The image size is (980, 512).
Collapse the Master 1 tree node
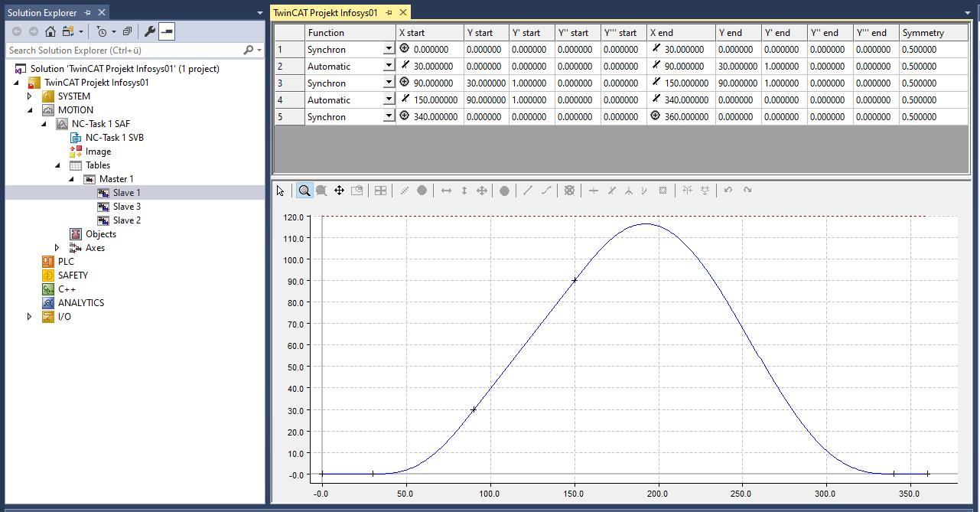(x=72, y=179)
